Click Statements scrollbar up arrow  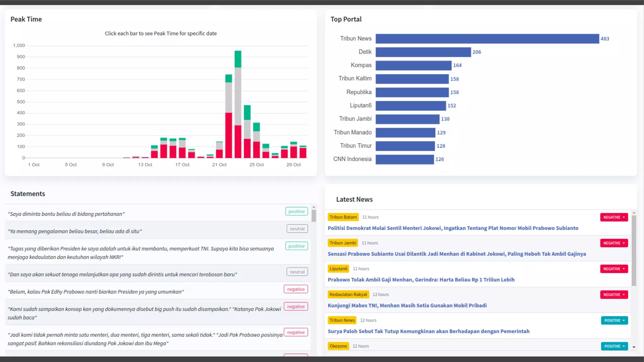[x=314, y=207]
